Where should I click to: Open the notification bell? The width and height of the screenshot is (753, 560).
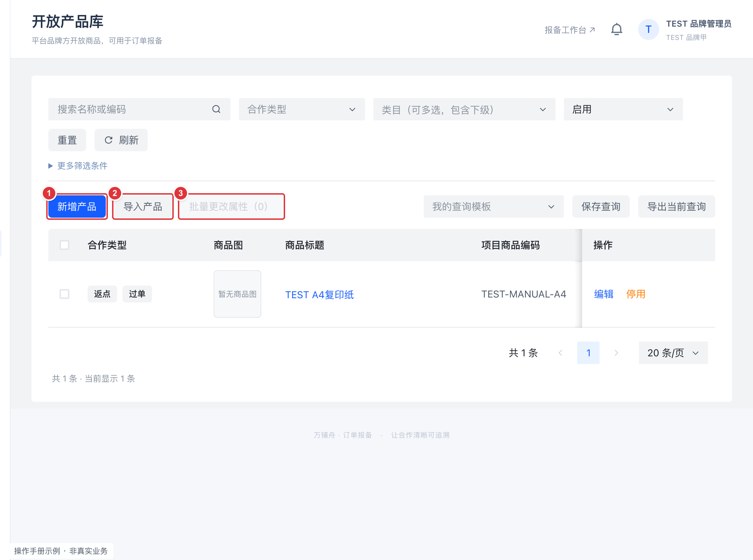pos(617,29)
